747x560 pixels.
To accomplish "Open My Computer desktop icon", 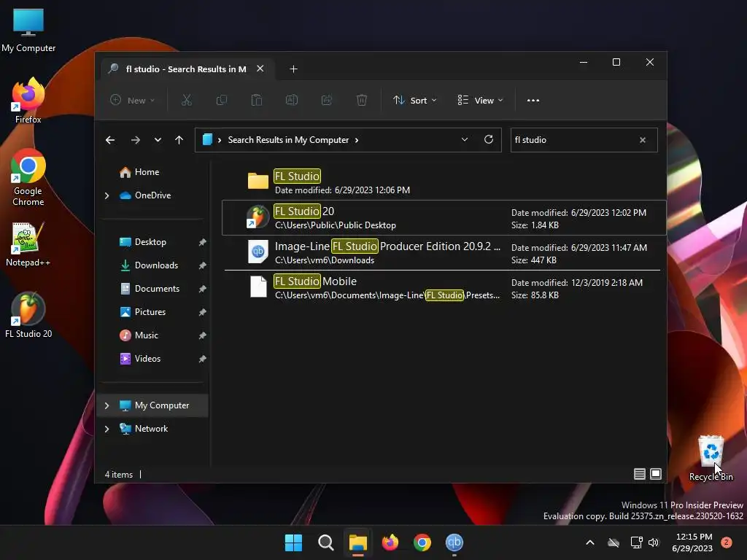I will point(28,29).
